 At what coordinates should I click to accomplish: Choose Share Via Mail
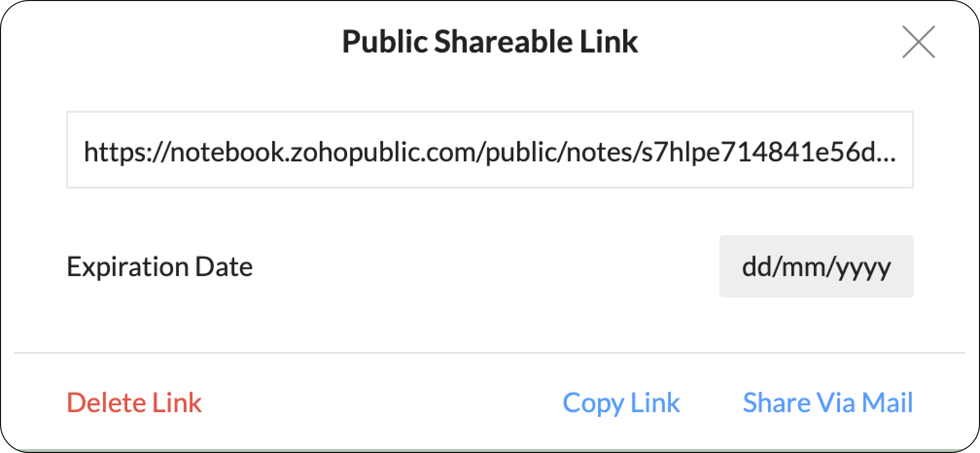point(827,402)
